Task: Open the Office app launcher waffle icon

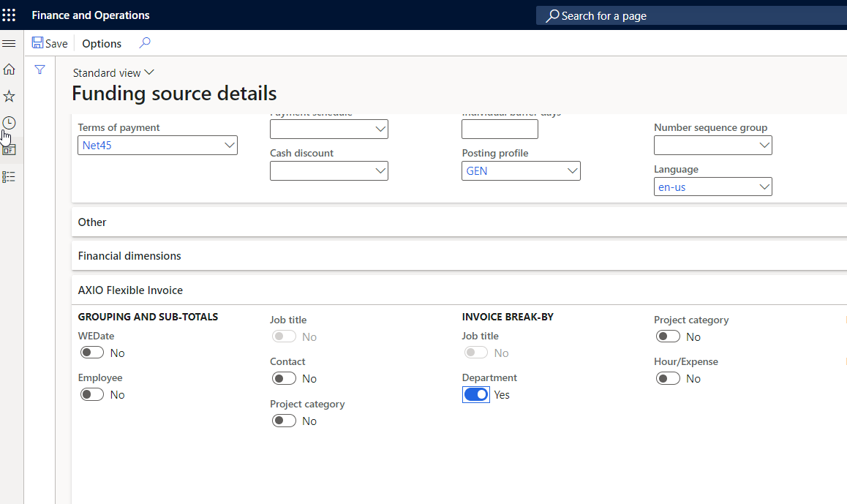Action: (x=10, y=15)
